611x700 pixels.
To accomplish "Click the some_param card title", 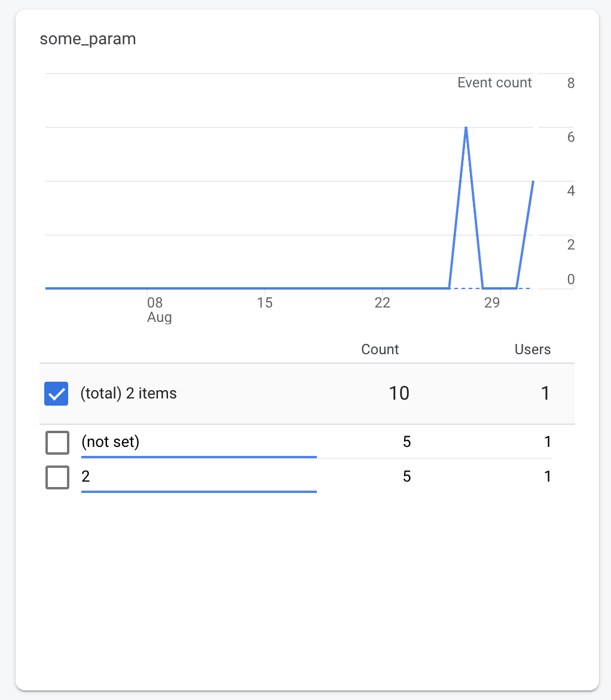I will pyautogui.click(x=87, y=39).
